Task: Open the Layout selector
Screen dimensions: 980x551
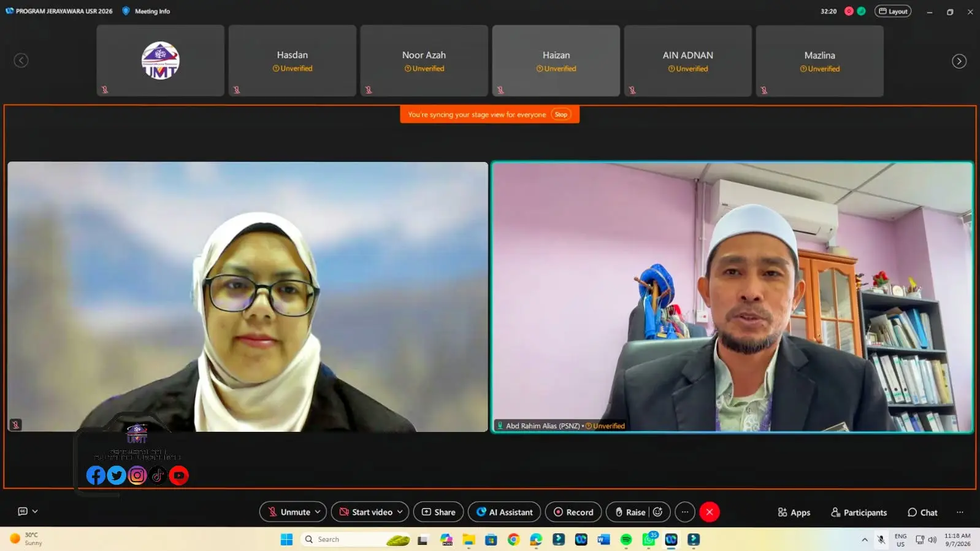Action: click(x=893, y=11)
